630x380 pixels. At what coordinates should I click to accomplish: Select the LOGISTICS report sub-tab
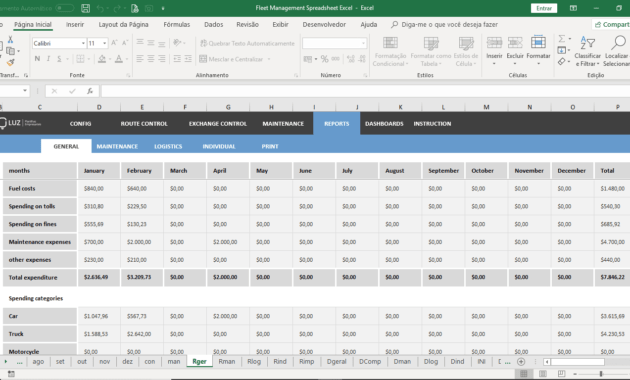168,146
